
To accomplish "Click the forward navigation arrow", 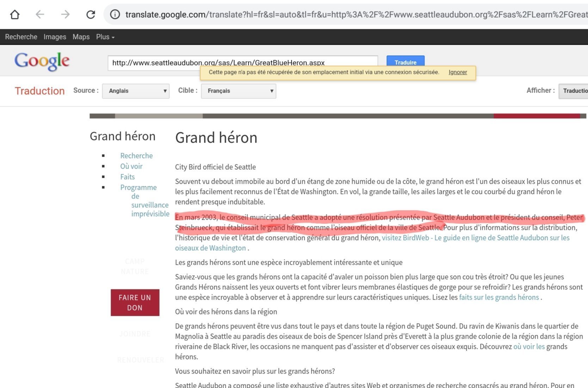I will coord(65,14).
